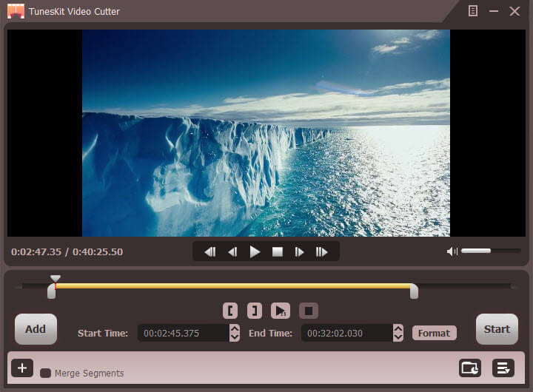Open the output folder icon

(x=470, y=368)
